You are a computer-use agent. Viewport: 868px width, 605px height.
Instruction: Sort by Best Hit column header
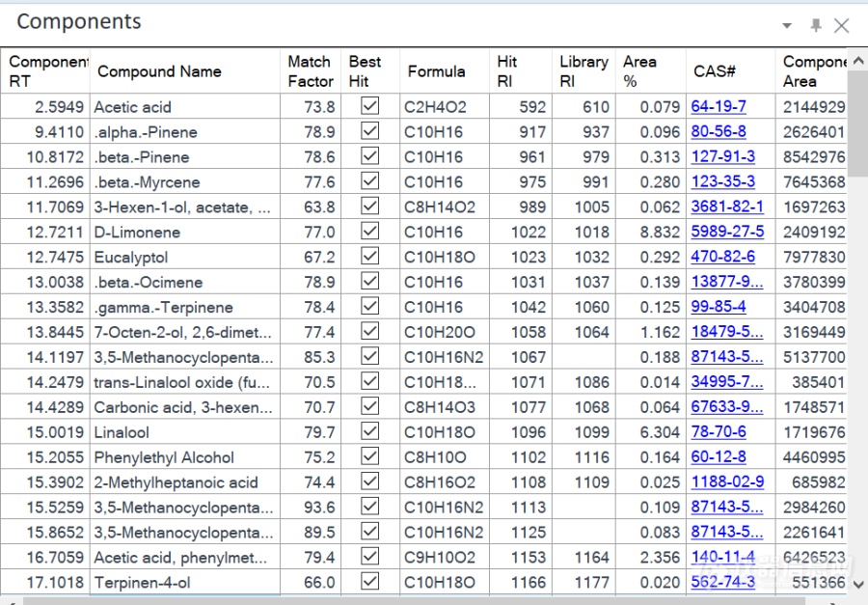click(370, 70)
